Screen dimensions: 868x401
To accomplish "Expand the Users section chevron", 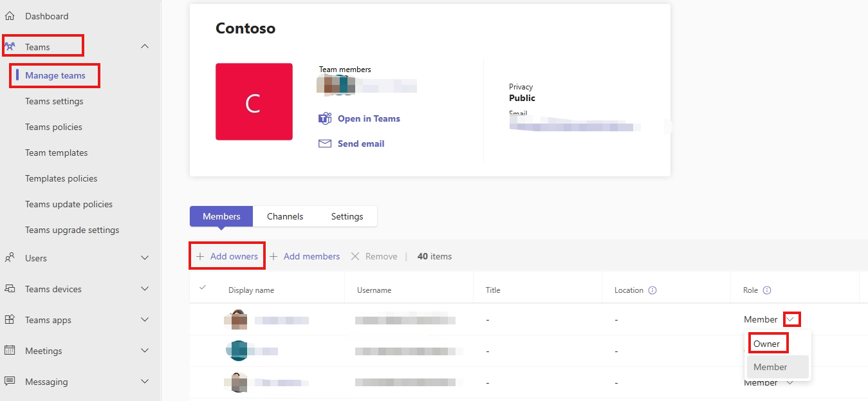I will point(145,257).
